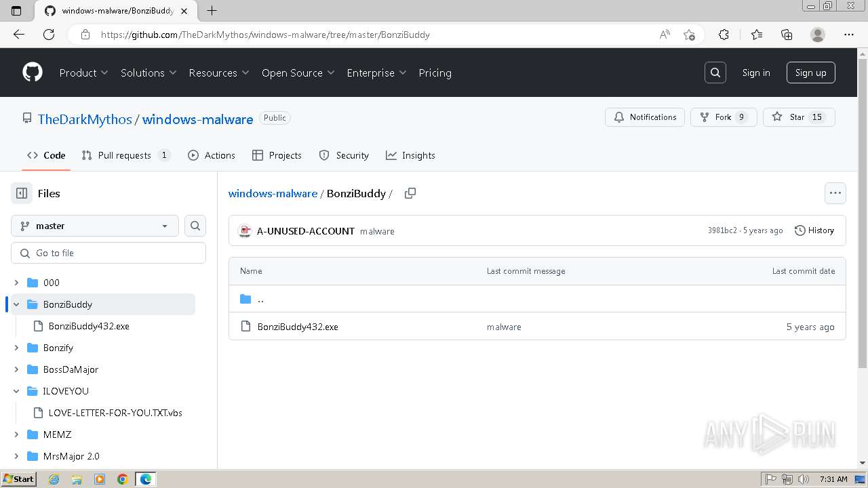This screenshot has height=488, width=868.
Task: Select LOVE-LETTER-FOR-YOU.TXT.vbs in file tree
Action: (115, 413)
